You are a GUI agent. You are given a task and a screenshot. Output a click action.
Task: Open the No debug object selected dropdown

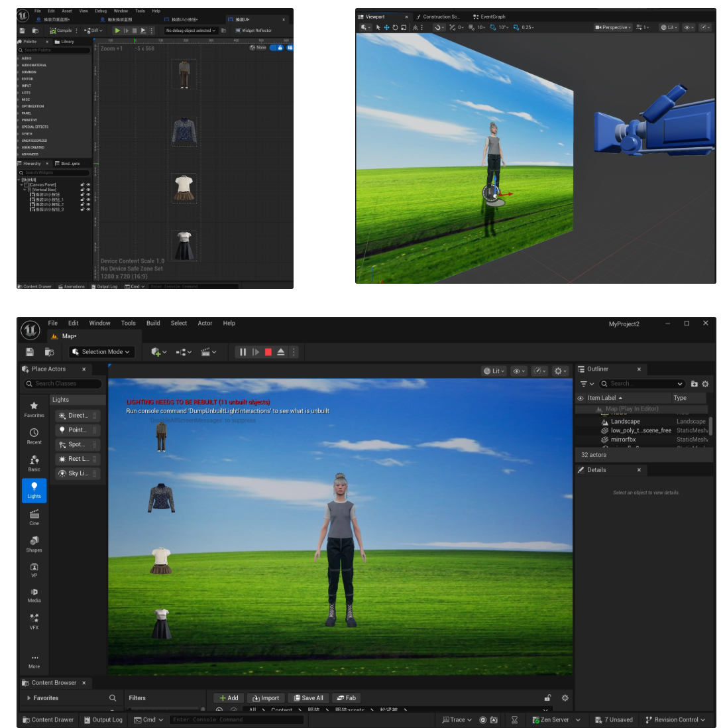[191, 30]
